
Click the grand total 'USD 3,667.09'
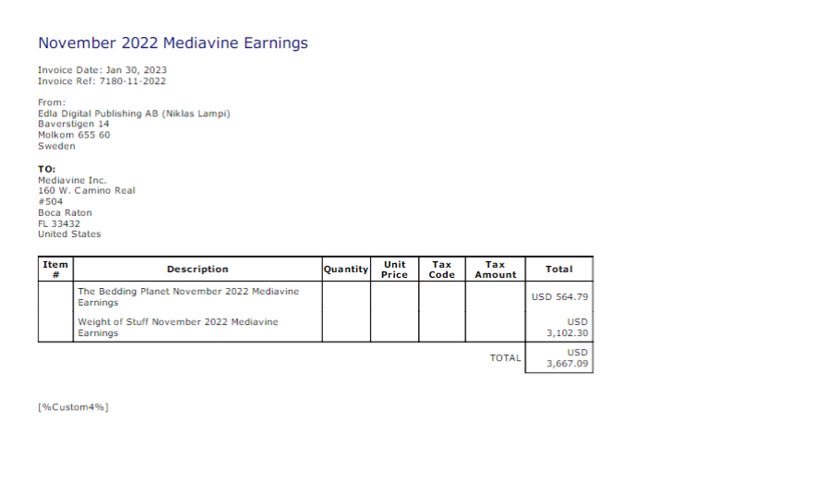(x=567, y=358)
